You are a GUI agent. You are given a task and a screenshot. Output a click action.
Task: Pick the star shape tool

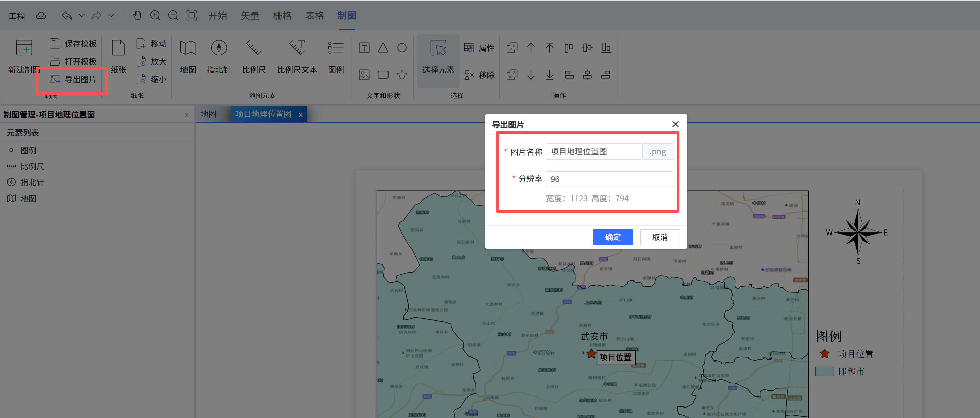coord(402,75)
